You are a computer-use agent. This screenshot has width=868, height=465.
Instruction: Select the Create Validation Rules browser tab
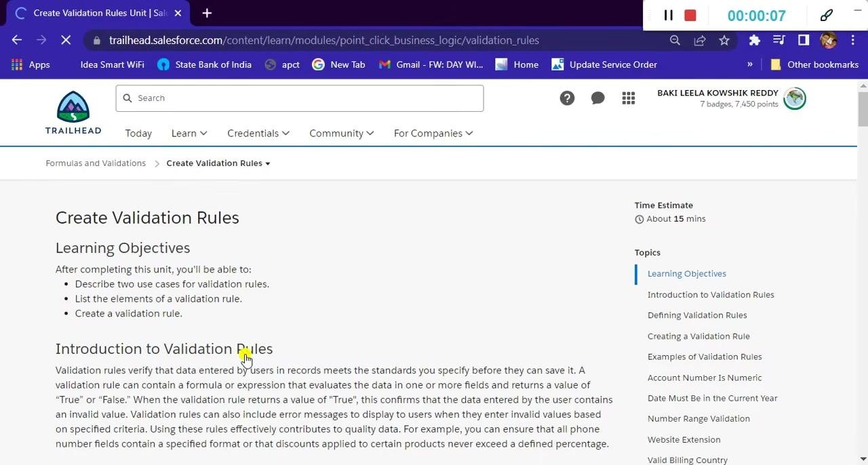(x=98, y=13)
